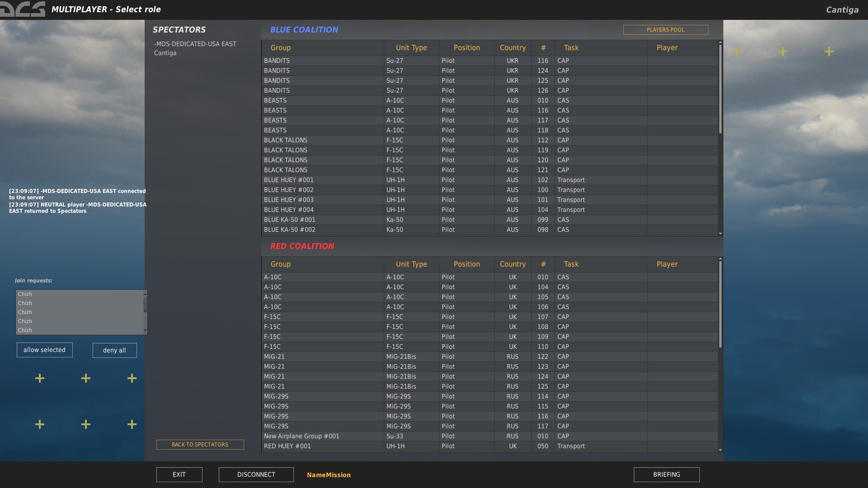868x488 pixels.
Task: Select RED HUEY #001 transport slot
Action: (490, 446)
